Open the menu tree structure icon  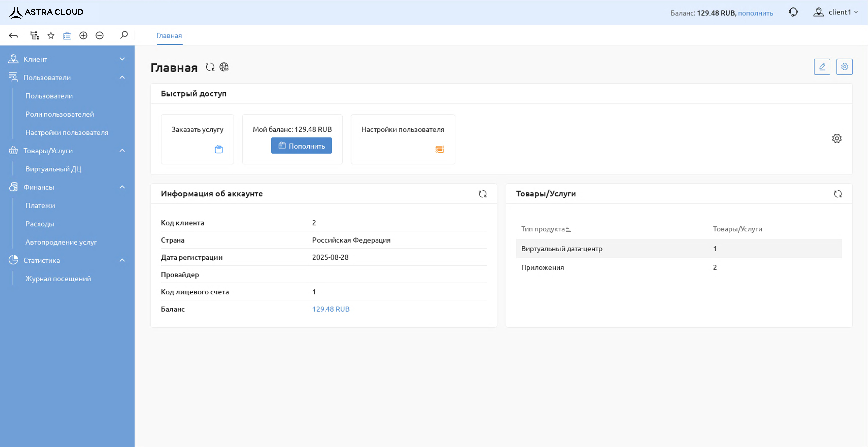[34, 35]
